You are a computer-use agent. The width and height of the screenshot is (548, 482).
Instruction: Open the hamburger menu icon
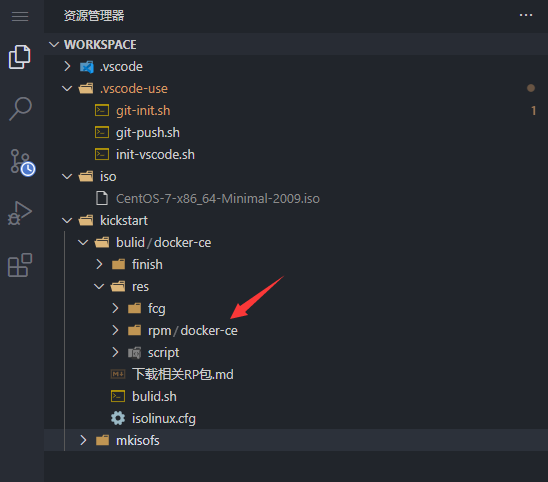click(x=20, y=16)
